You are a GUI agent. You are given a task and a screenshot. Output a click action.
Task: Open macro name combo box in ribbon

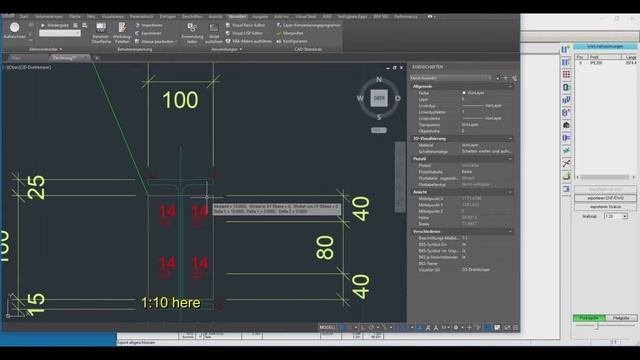[60, 33]
